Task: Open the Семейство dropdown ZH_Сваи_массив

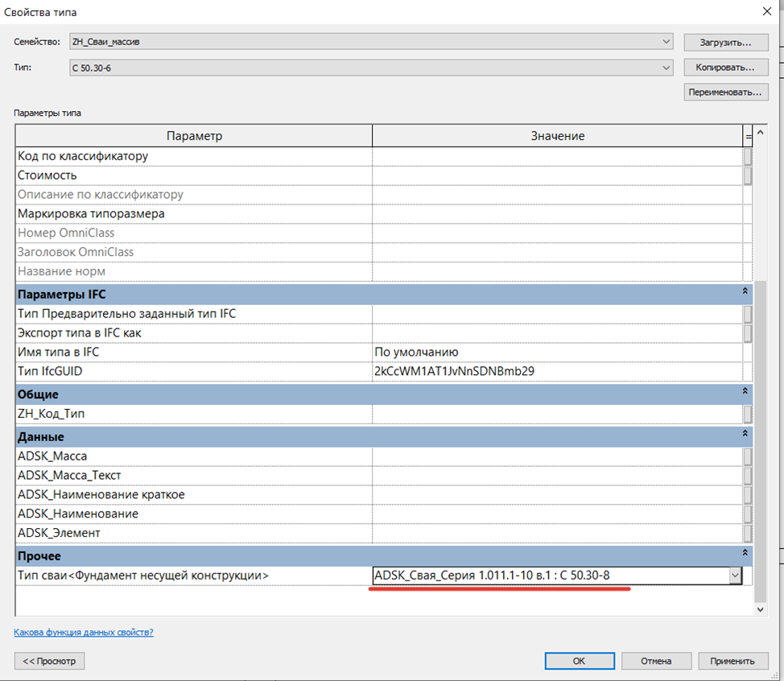Action: pyautogui.click(x=371, y=42)
